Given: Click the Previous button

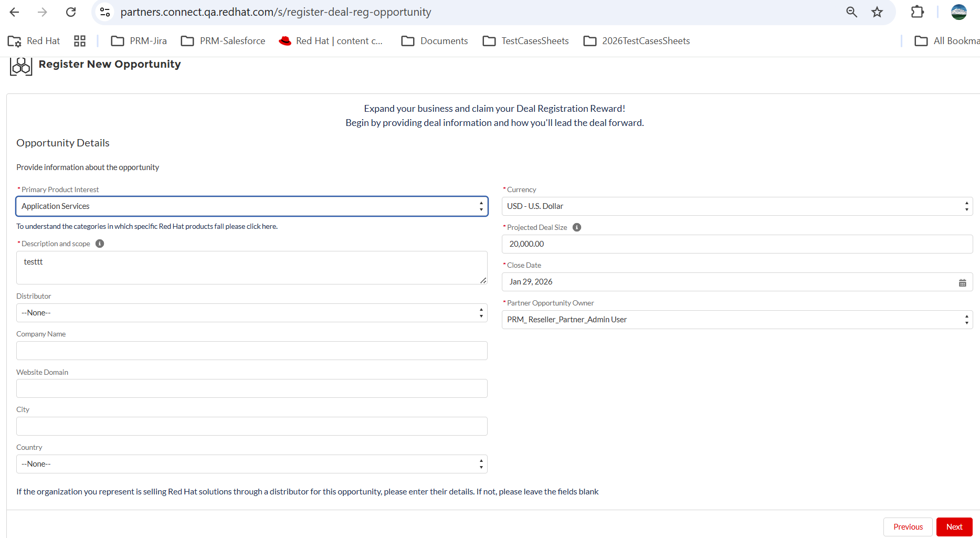Looking at the screenshot, I should click(908, 527).
